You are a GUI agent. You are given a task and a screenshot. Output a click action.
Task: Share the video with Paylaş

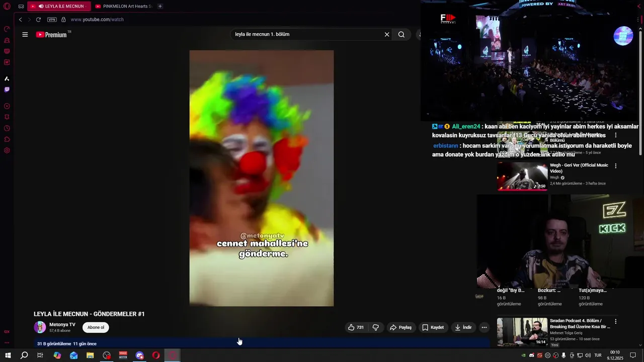click(400, 327)
